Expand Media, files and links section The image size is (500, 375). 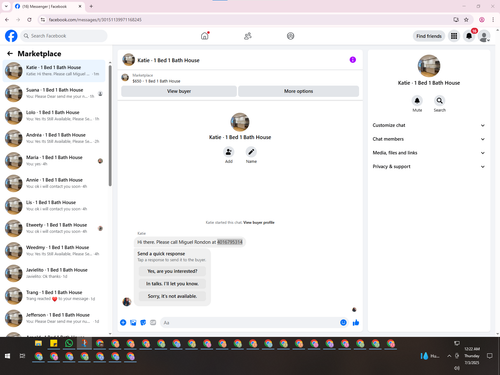tap(429, 153)
